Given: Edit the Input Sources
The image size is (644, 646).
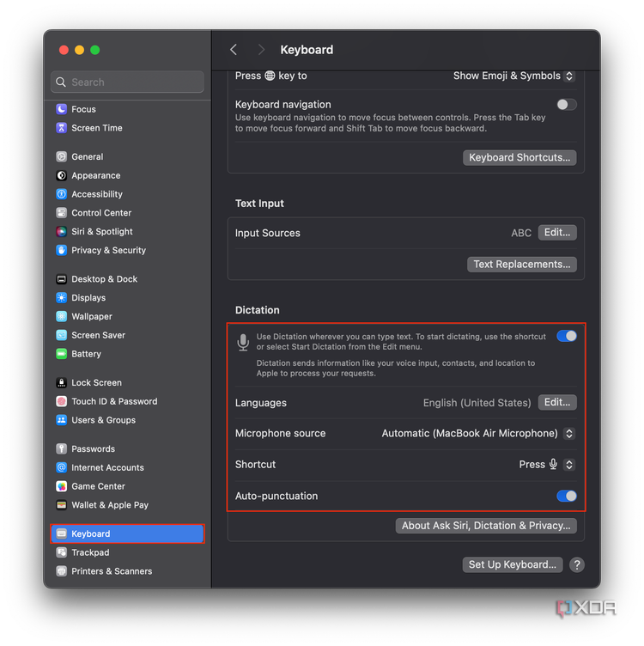Looking at the screenshot, I should coord(557,233).
